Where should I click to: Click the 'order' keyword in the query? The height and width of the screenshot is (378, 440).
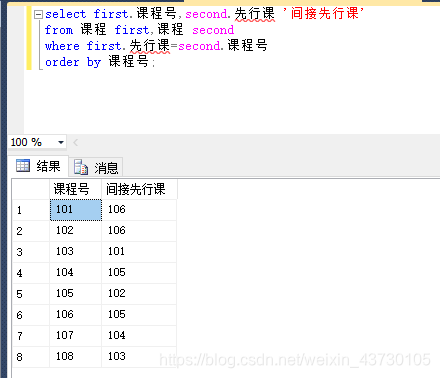point(62,62)
